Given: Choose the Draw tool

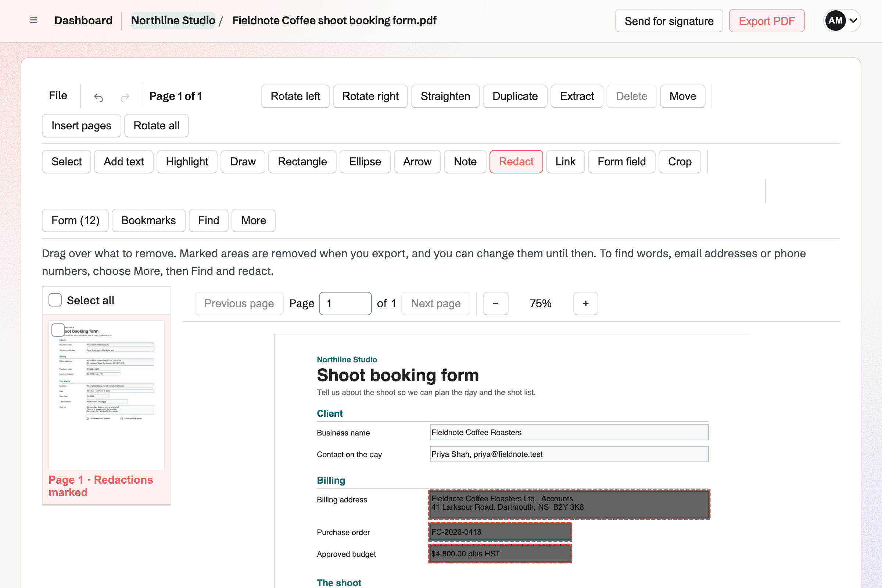Looking at the screenshot, I should coord(243,162).
